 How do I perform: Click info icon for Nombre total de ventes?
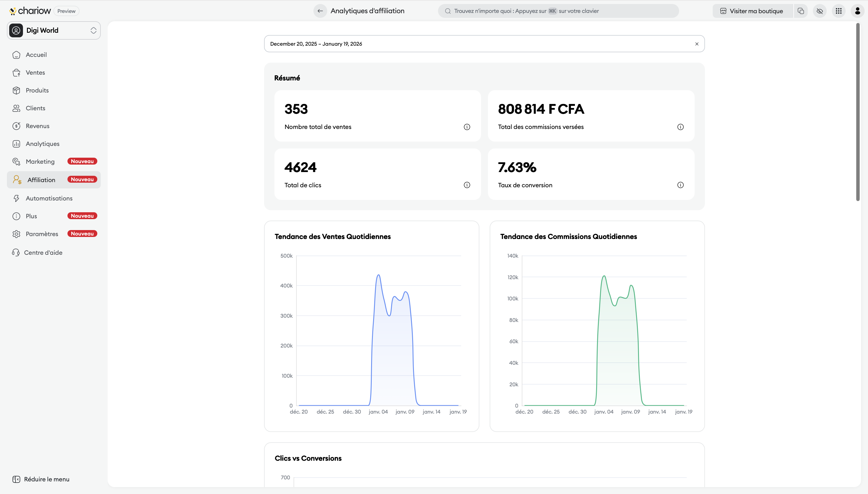467,127
